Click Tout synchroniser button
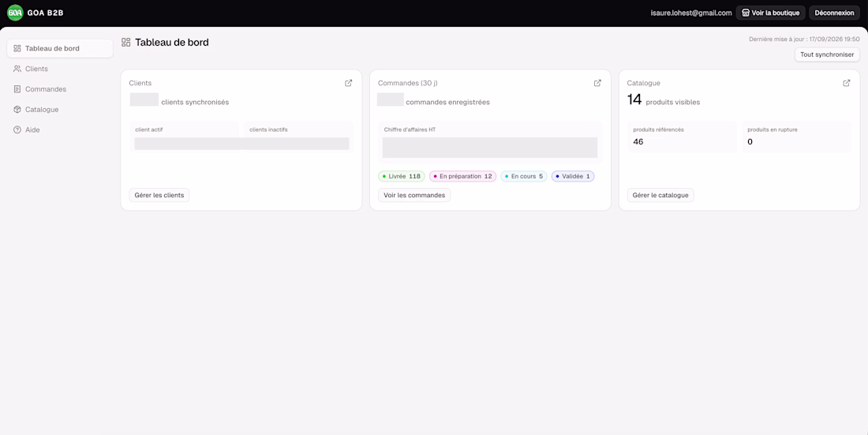Screen dimensions: 868x435 tap(827, 54)
